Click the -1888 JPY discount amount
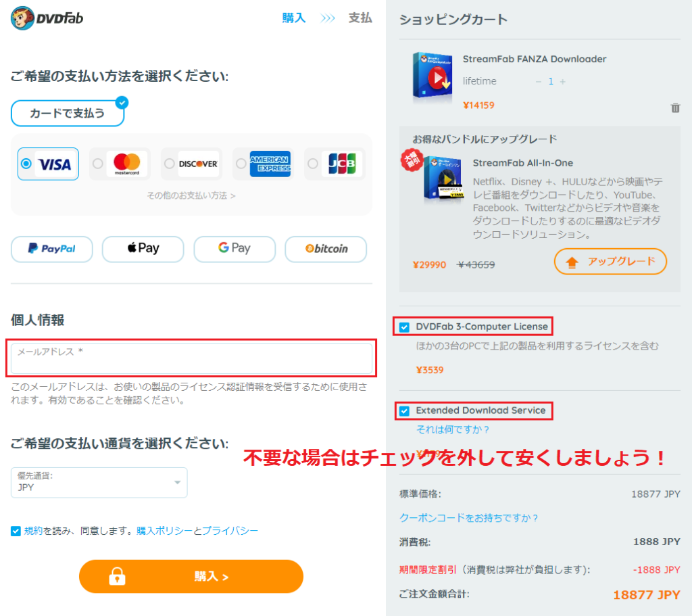 [x=657, y=569]
